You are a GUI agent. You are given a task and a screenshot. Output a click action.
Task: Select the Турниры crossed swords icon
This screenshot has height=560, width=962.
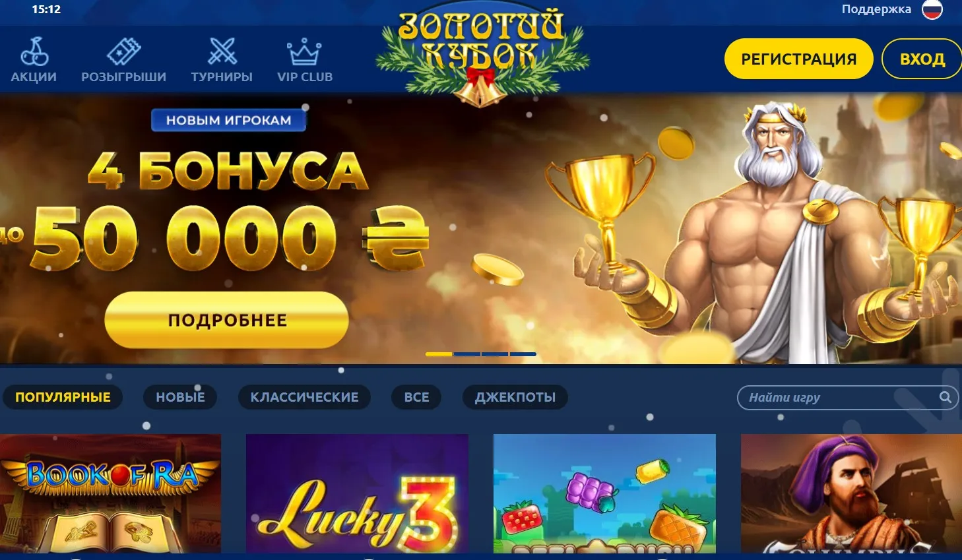click(222, 51)
